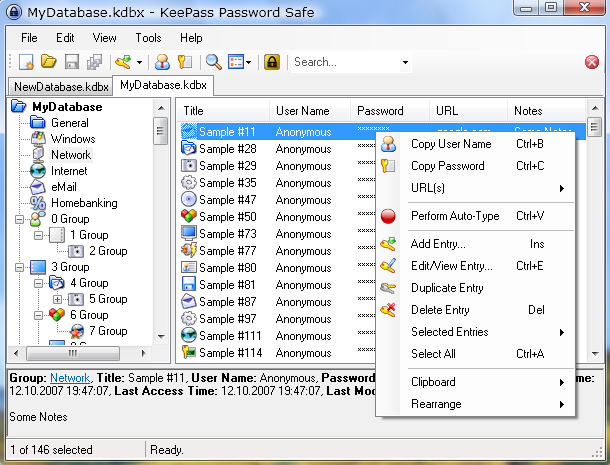This screenshot has height=465, width=610.
Task: Click the entry list scroll-down arrow
Action: tap(595, 354)
